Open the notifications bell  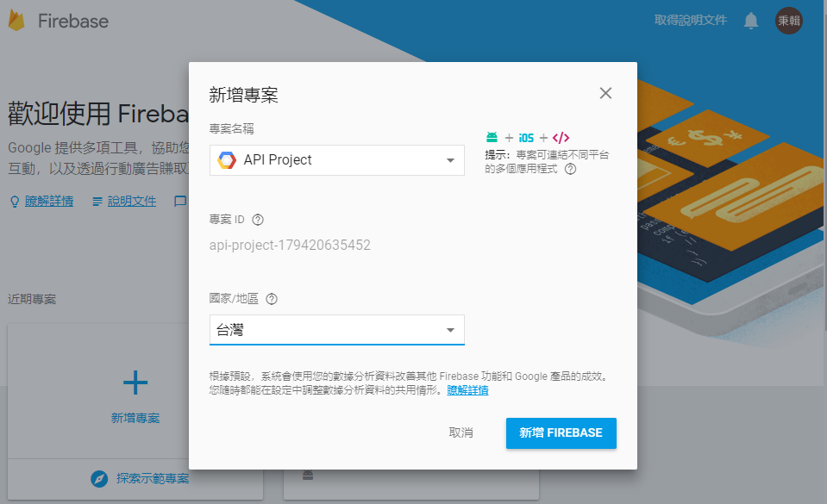[751, 21]
